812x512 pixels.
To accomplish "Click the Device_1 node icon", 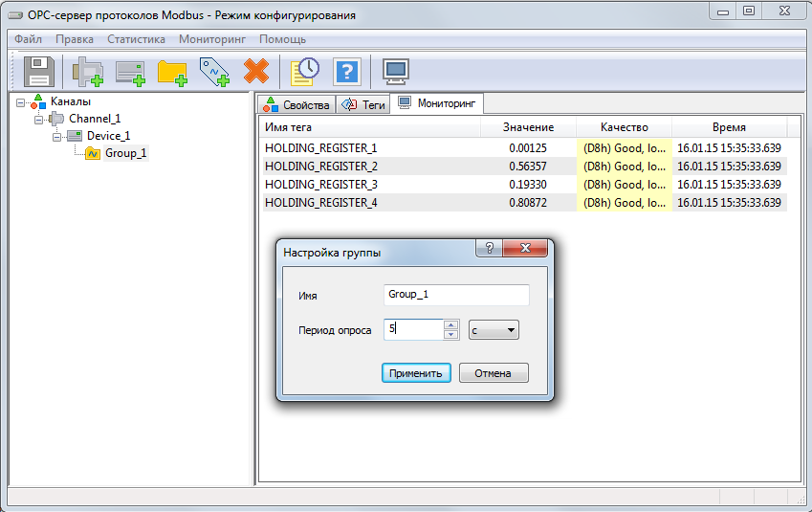I will [75, 136].
